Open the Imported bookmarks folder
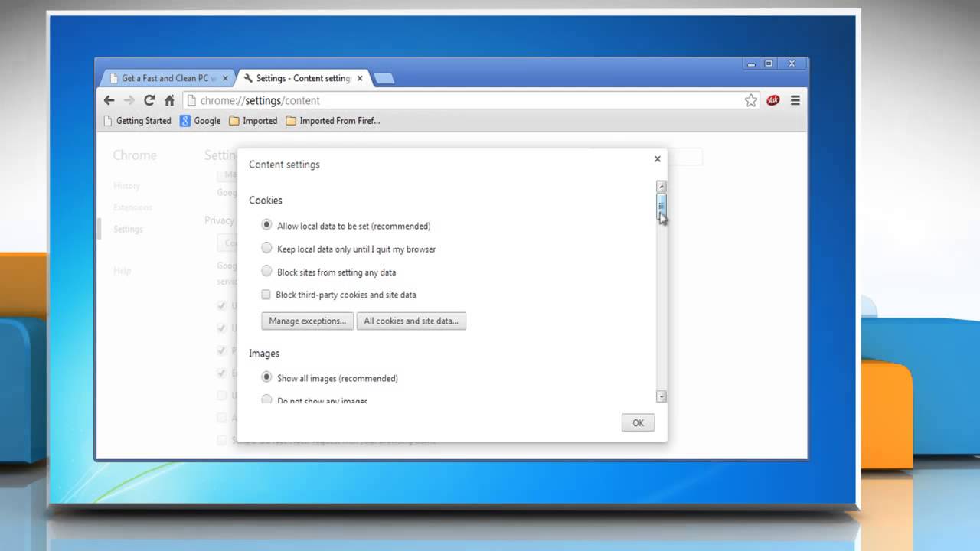The height and width of the screenshot is (551, 980). tap(253, 121)
